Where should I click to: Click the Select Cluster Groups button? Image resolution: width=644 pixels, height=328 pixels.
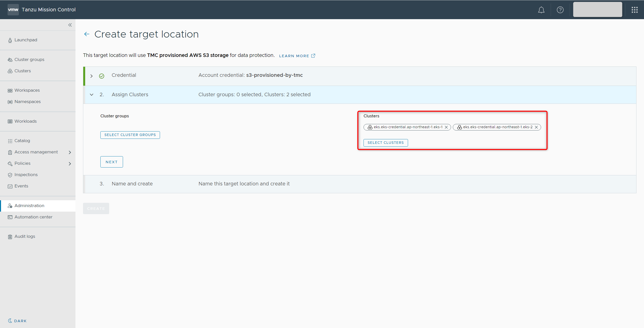130,135
